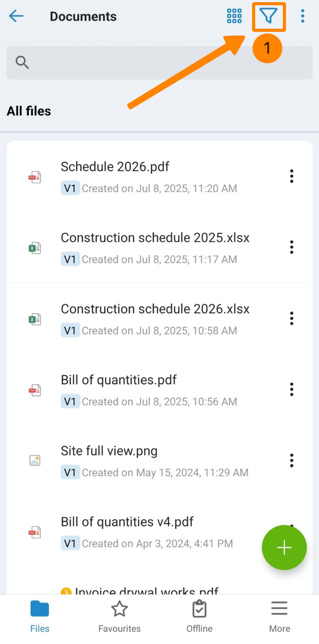This screenshot has width=319, height=644.
Task: Open options for Schedule 2026.pdf
Action: (291, 176)
